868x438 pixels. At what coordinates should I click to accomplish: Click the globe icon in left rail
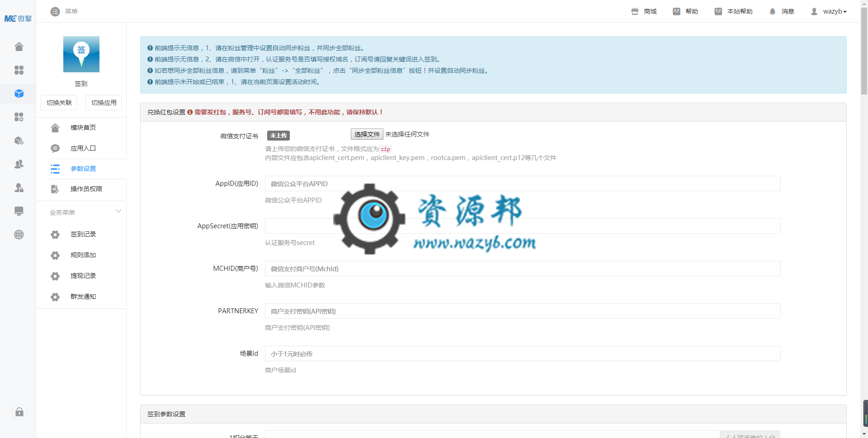coord(19,235)
